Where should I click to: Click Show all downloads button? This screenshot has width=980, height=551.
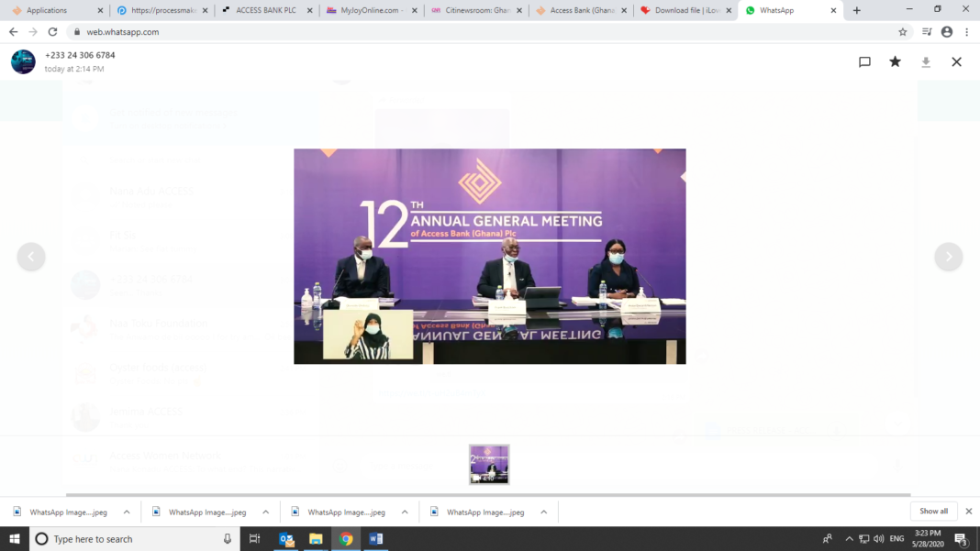(933, 512)
